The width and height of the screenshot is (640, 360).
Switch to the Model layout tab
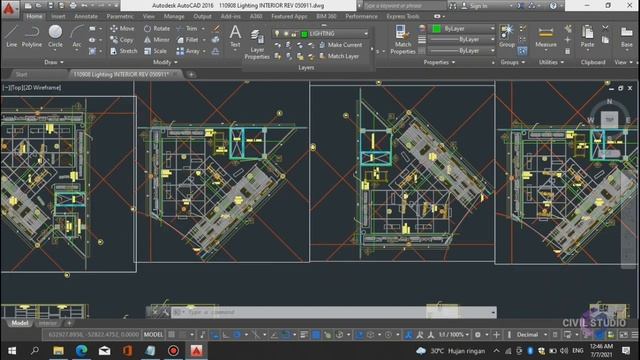pyautogui.click(x=20, y=323)
